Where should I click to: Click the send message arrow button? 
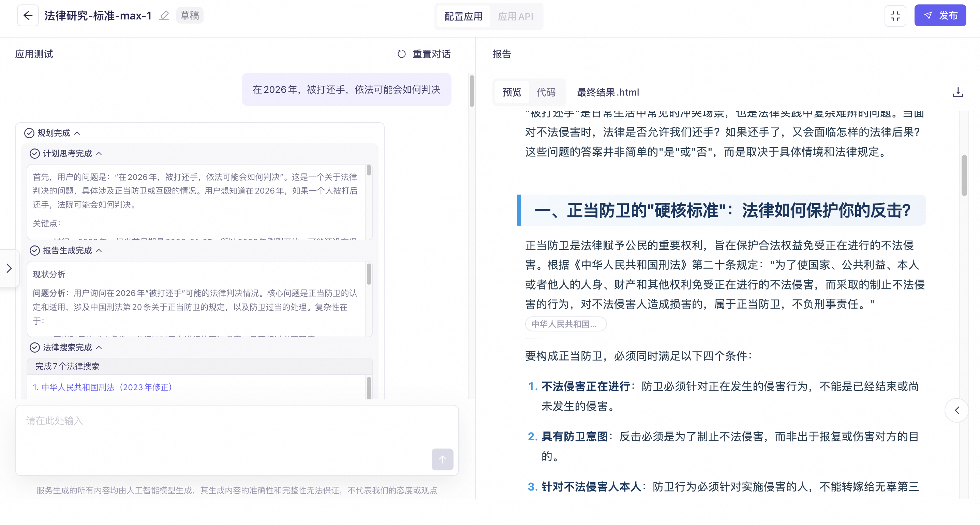442,459
